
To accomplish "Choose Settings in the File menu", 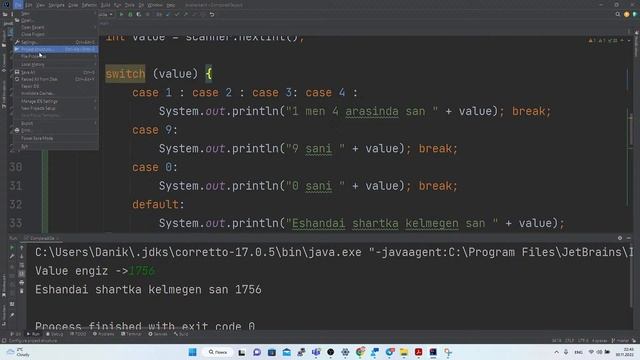I will coord(56,42).
